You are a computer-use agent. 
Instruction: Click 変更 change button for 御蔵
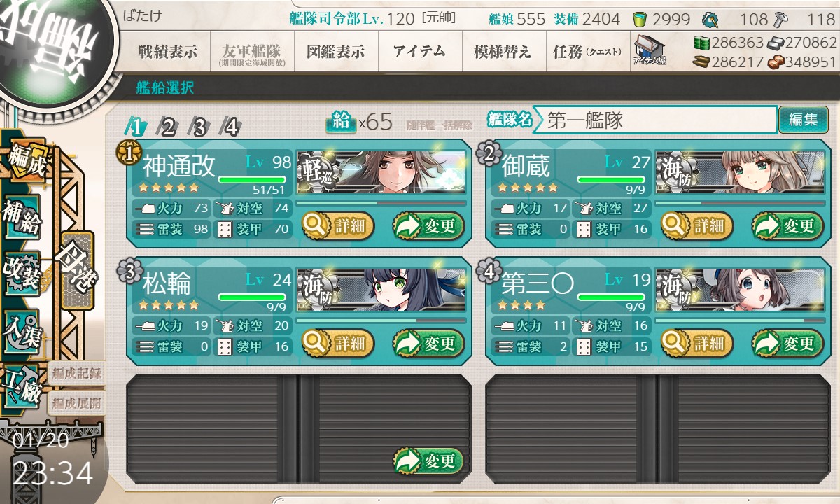coord(787,226)
